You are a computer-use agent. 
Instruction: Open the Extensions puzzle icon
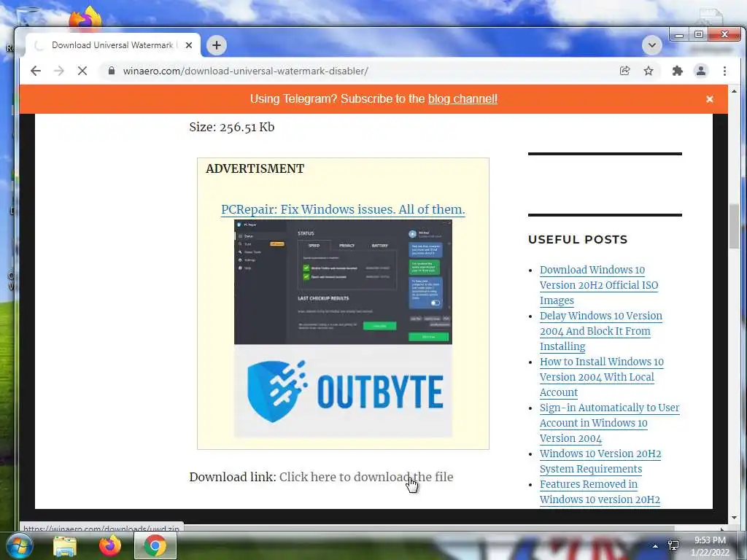coord(677,71)
